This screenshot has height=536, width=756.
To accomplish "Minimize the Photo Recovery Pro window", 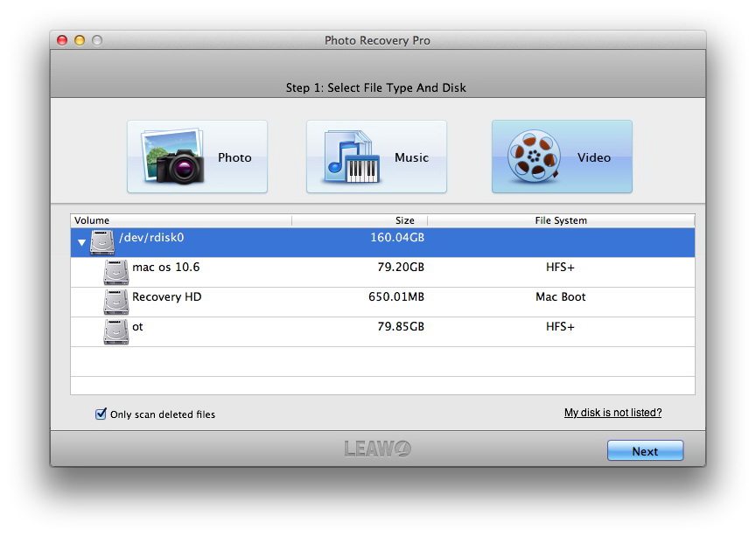I will tap(80, 40).
